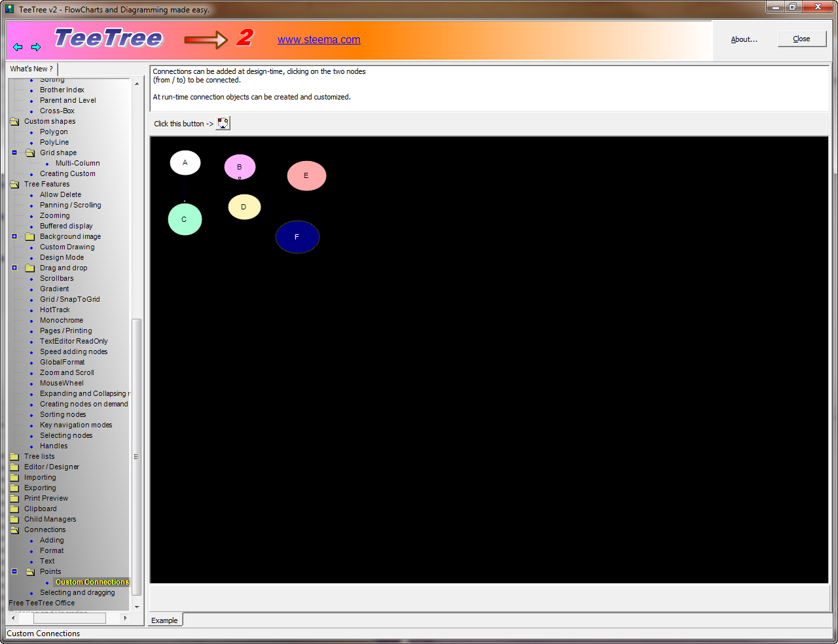Switch to the What's New ? tab
Image resolution: width=838 pixels, height=644 pixels.
[32, 69]
